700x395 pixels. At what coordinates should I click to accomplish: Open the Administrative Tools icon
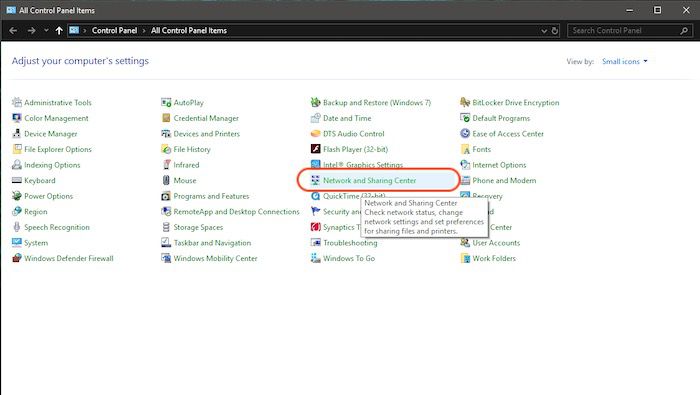(17, 102)
